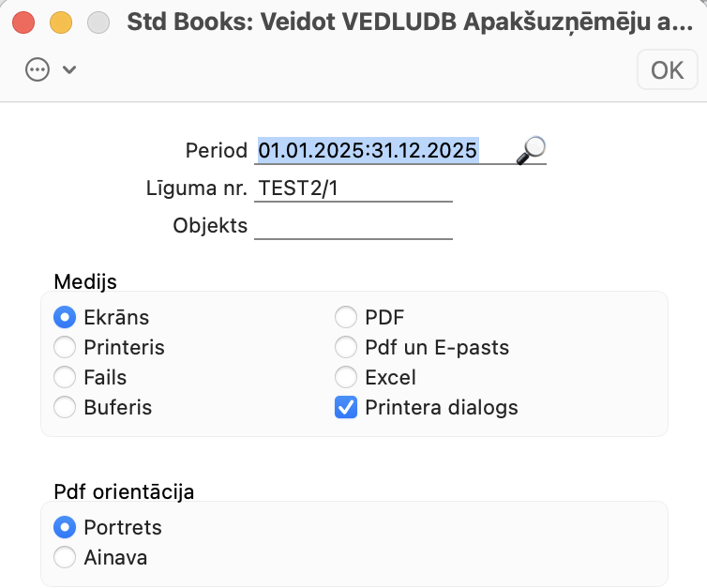Select Portrets PDF orientation
This screenshot has width=707, height=588.
(x=65, y=527)
